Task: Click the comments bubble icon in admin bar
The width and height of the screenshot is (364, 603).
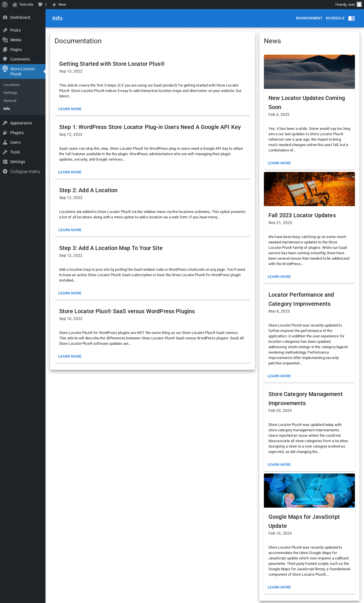Action: 40,5
